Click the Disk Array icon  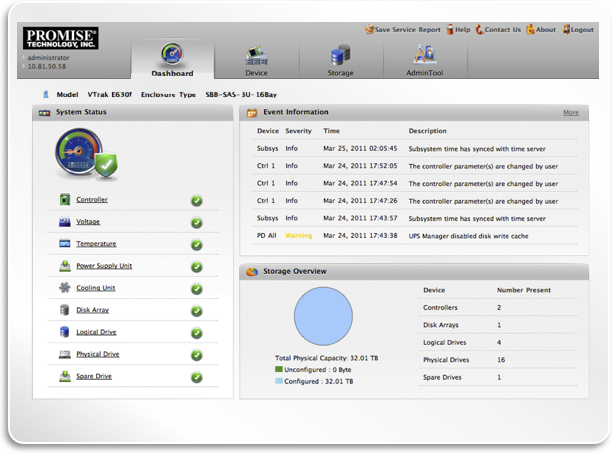[x=65, y=310]
